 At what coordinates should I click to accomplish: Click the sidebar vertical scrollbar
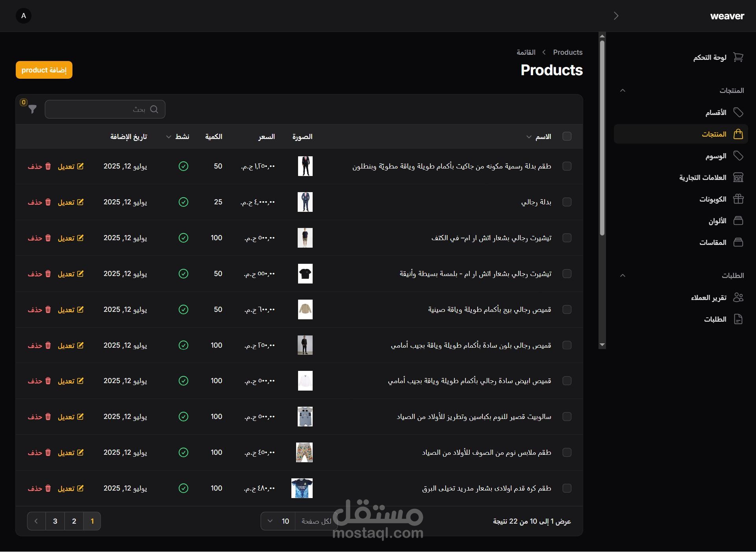pos(602,138)
